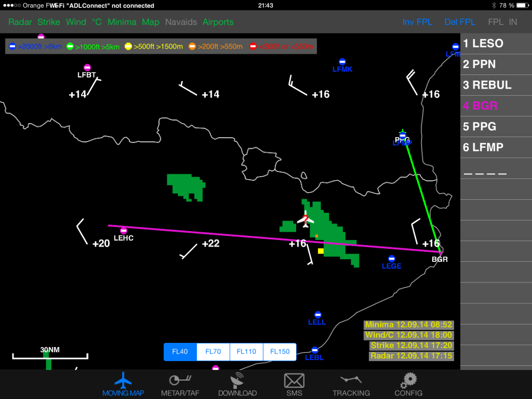Open the Config gear tab
The height and width of the screenshot is (399, 532).
[x=408, y=384]
